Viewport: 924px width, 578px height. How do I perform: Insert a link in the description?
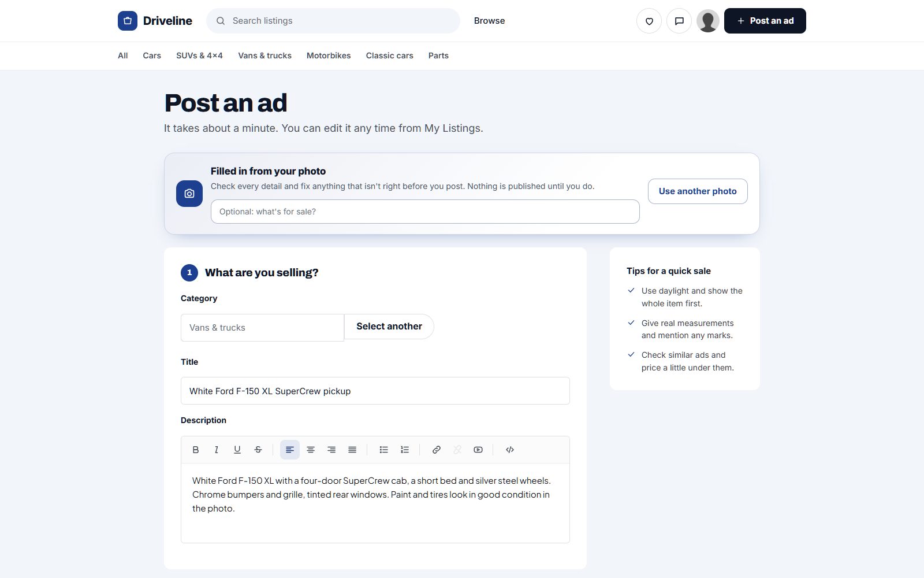pos(437,450)
